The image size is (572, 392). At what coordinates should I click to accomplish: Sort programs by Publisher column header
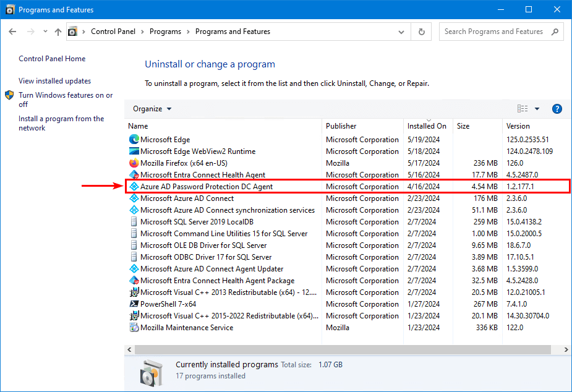341,126
